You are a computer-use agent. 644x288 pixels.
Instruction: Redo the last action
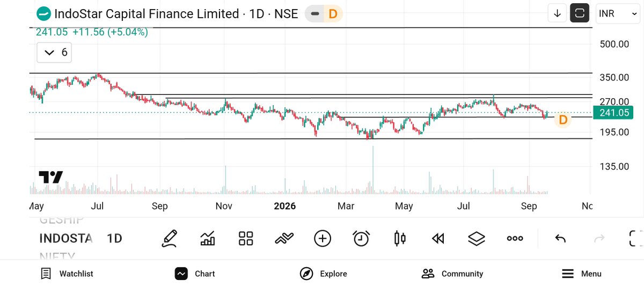click(600, 239)
